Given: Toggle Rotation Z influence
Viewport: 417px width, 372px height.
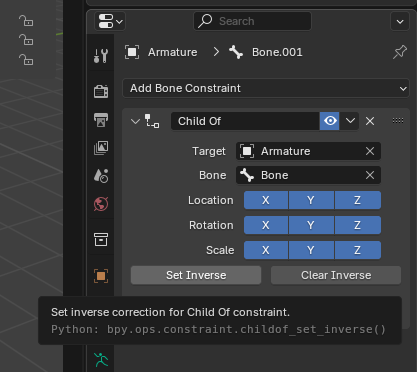Looking at the screenshot, I should click(x=358, y=225).
